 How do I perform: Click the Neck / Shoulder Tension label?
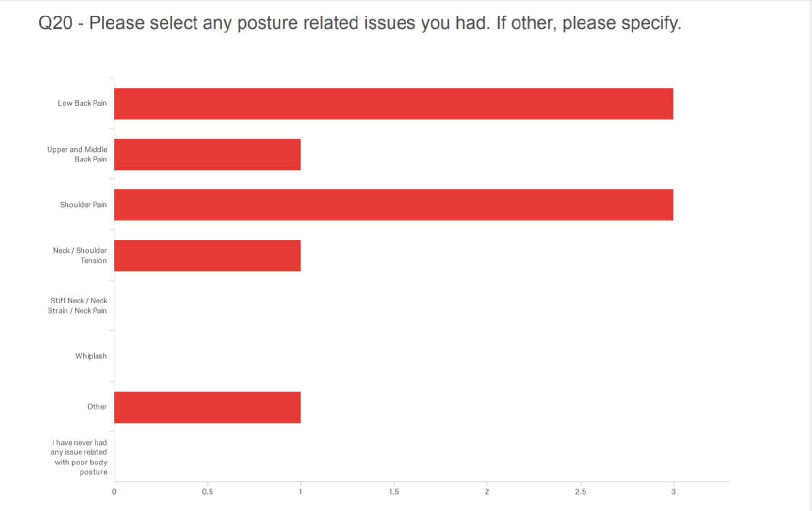[x=80, y=255]
